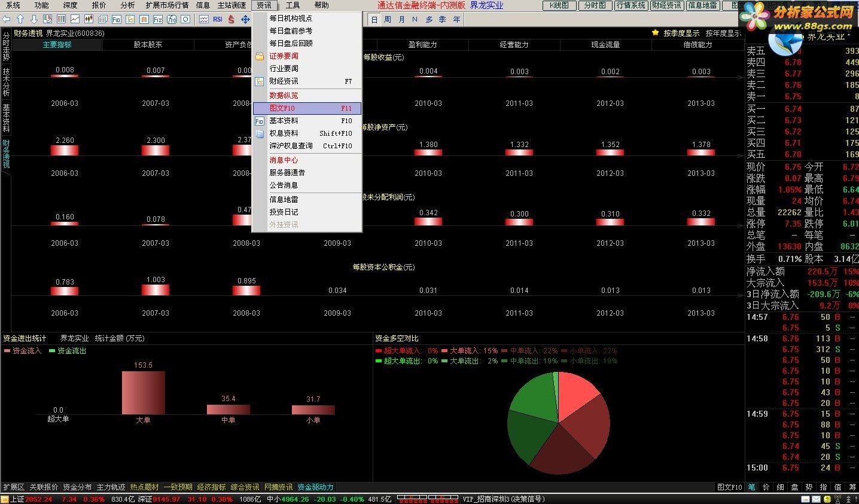The height and width of the screenshot is (504, 859).
Task: Click the back arrow toolbar icon
Action: [x=6, y=19]
